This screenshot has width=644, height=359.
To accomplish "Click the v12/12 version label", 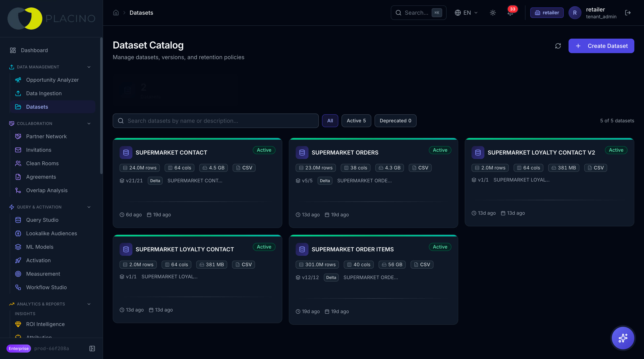I will pyautogui.click(x=307, y=277).
